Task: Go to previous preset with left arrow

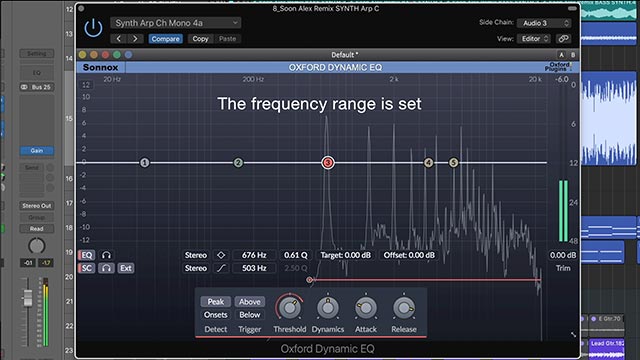Action: pyautogui.click(x=119, y=39)
